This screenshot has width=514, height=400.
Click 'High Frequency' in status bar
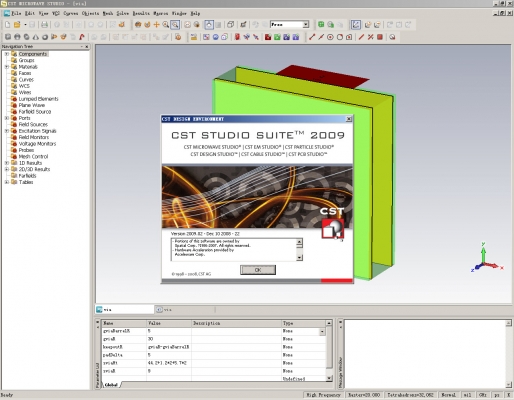[323, 395]
